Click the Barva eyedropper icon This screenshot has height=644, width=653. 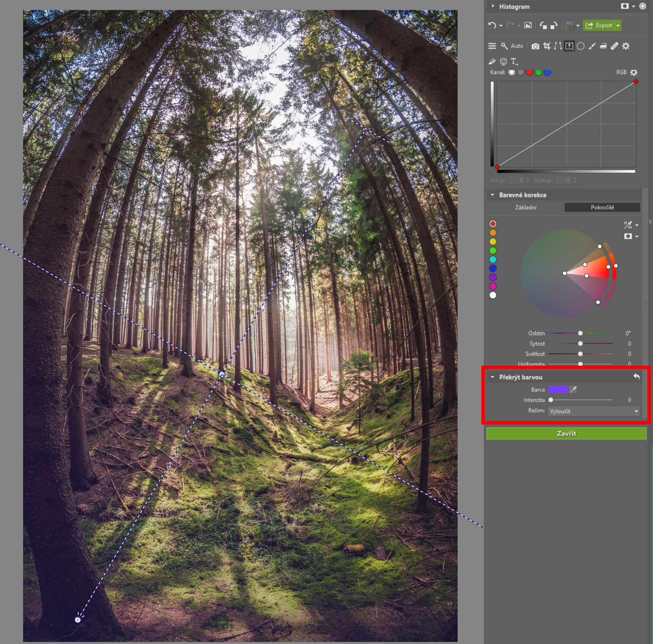[x=573, y=389]
